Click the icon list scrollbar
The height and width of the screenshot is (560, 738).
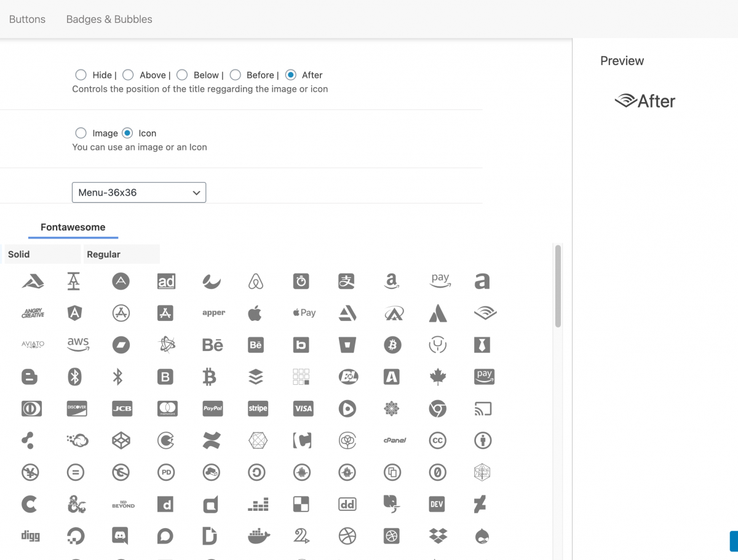point(558,286)
